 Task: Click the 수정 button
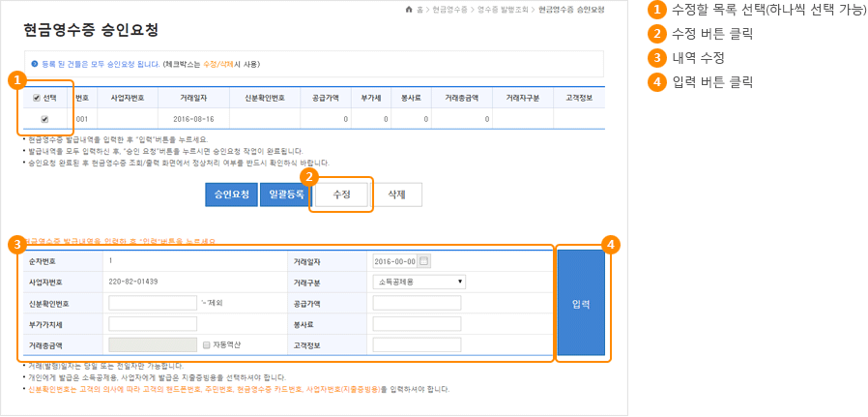[341, 194]
